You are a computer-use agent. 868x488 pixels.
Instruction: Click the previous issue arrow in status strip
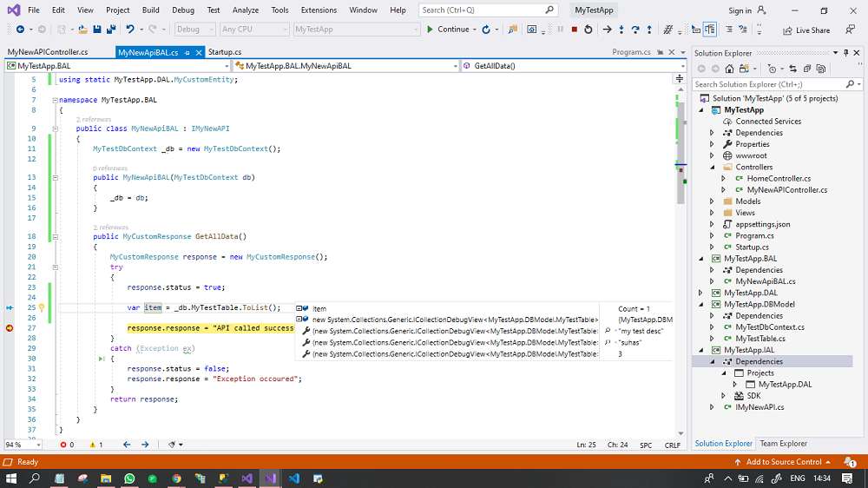click(127, 445)
